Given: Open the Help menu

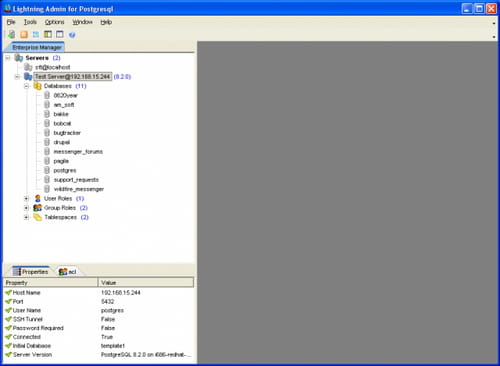Looking at the screenshot, I should click(x=106, y=22).
